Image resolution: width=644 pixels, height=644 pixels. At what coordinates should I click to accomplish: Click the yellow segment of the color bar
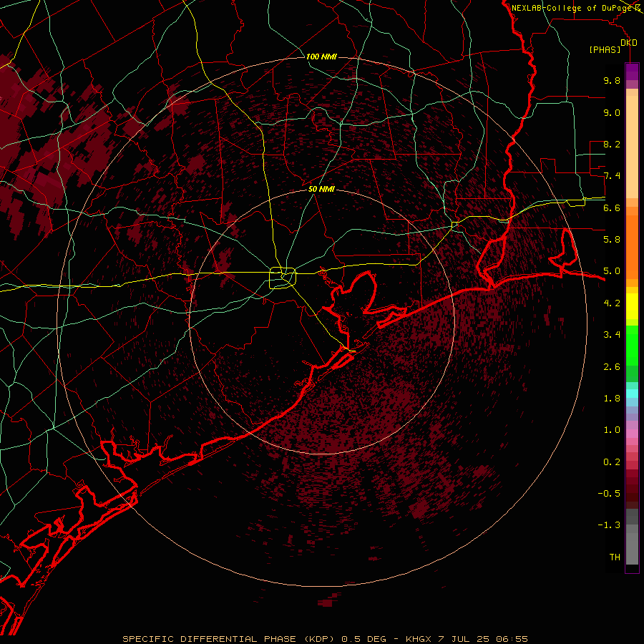[632, 306]
